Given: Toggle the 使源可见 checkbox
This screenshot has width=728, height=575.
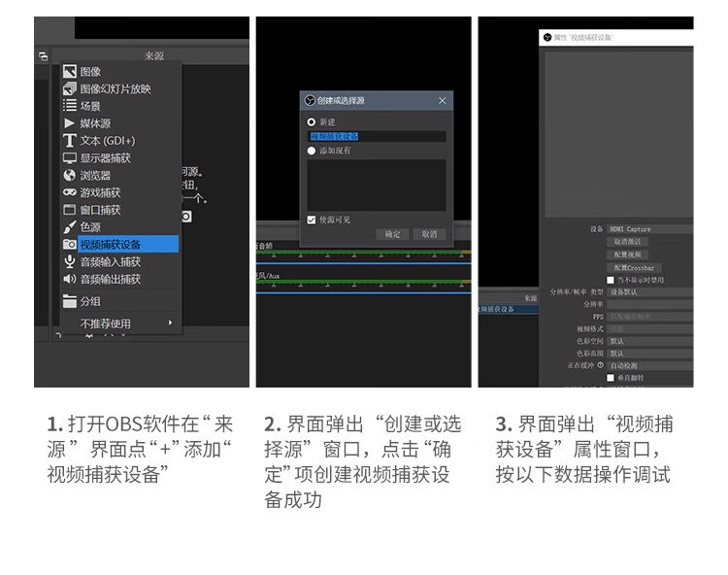Looking at the screenshot, I should [x=311, y=220].
